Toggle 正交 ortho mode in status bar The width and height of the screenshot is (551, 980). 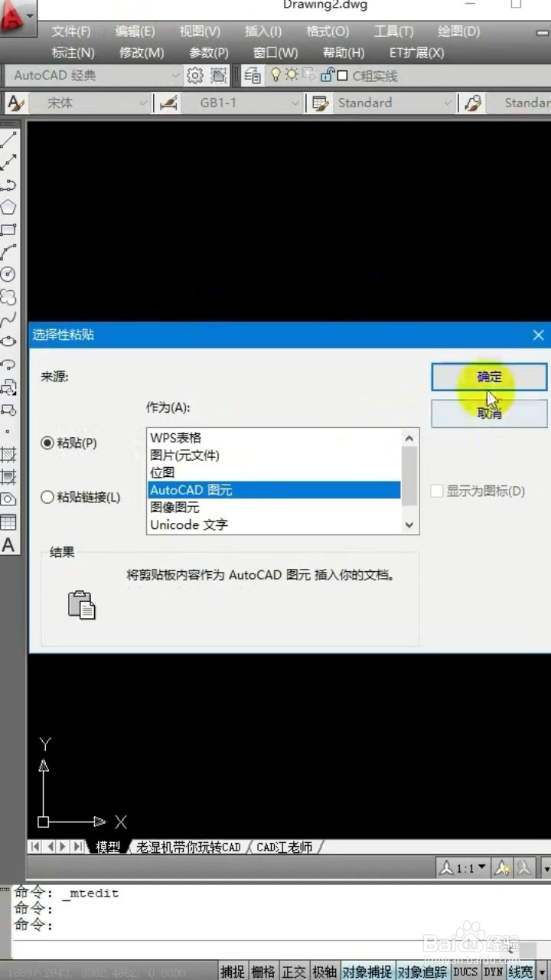pyautogui.click(x=294, y=971)
